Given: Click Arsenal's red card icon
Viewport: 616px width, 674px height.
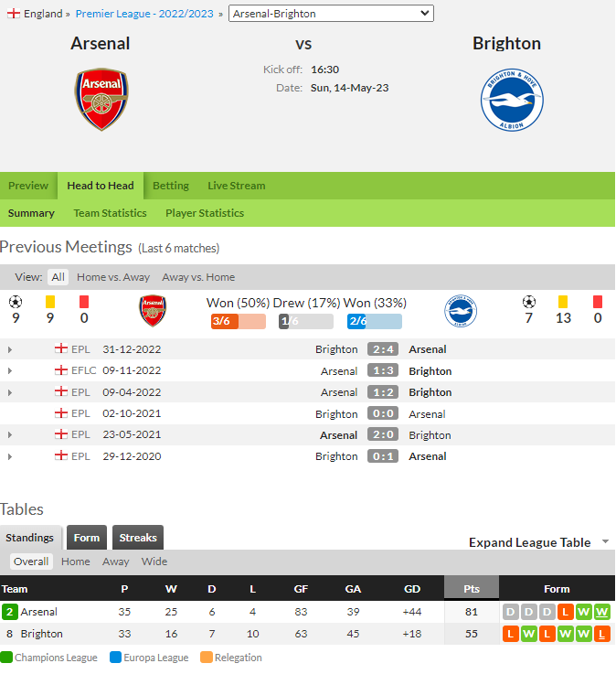Looking at the screenshot, I should point(84,302).
